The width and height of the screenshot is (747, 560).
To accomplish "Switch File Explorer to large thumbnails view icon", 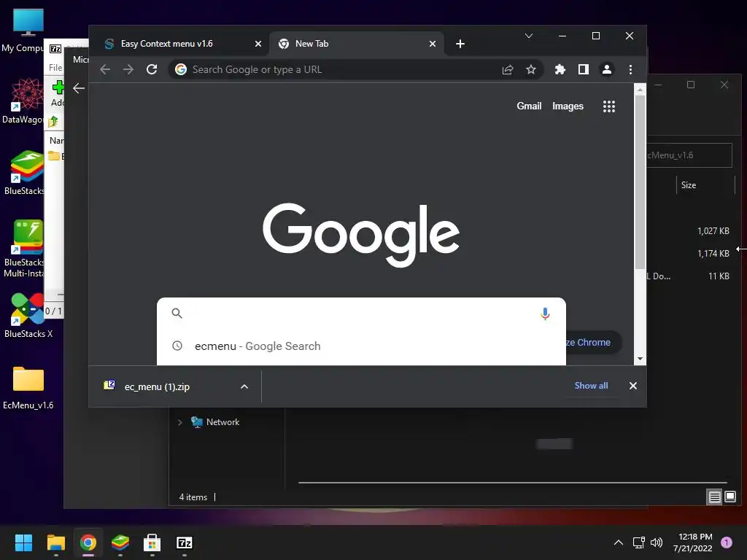I will tap(729, 497).
